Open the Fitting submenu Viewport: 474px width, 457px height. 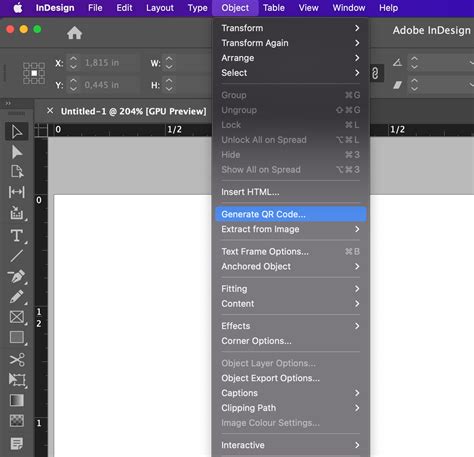pyautogui.click(x=291, y=289)
